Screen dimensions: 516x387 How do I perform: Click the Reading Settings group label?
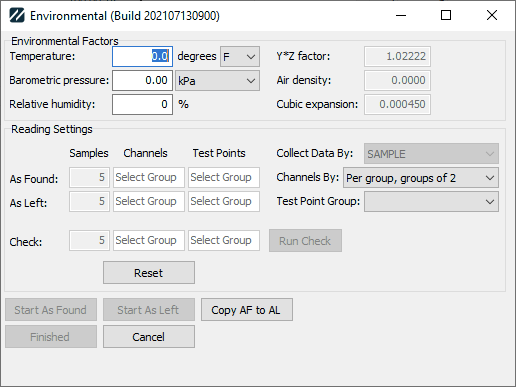52,129
